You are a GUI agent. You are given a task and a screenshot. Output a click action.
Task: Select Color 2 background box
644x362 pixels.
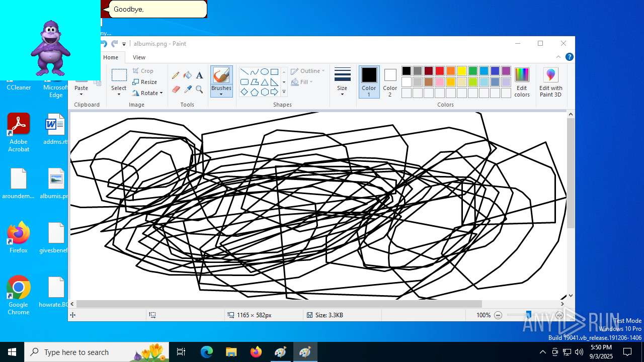390,82
